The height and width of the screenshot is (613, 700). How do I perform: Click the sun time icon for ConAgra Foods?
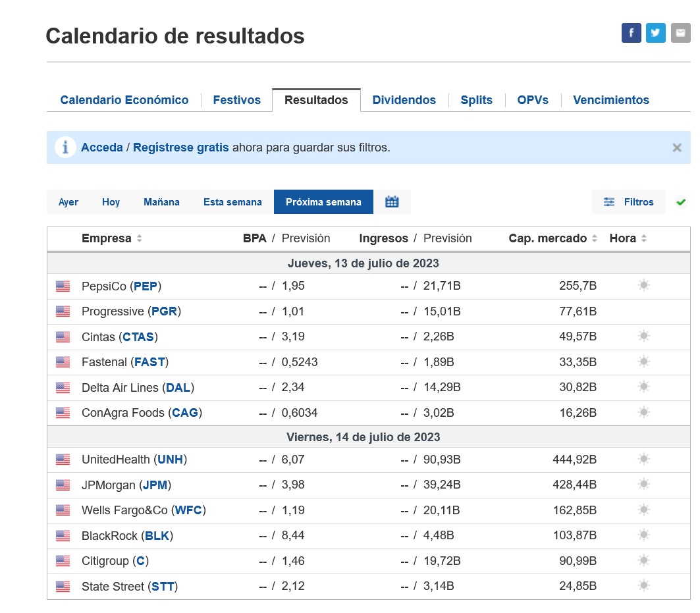click(x=644, y=412)
